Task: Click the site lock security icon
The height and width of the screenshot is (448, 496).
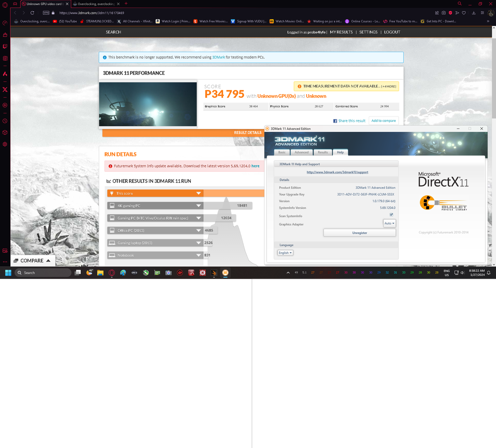Action: pyautogui.click(x=53, y=13)
